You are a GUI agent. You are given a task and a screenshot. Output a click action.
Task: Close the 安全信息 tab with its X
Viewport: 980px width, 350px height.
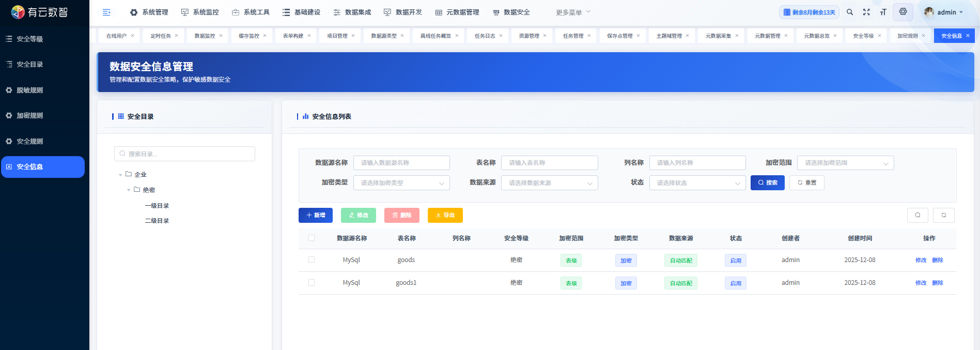(968, 36)
